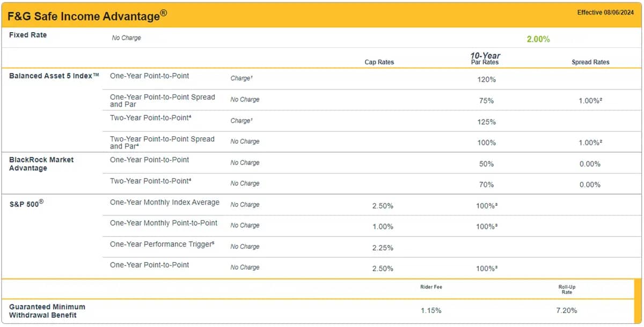The height and width of the screenshot is (327, 644).
Task: Click No Charge in Monthly Point-to-Point row
Action: (245, 225)
